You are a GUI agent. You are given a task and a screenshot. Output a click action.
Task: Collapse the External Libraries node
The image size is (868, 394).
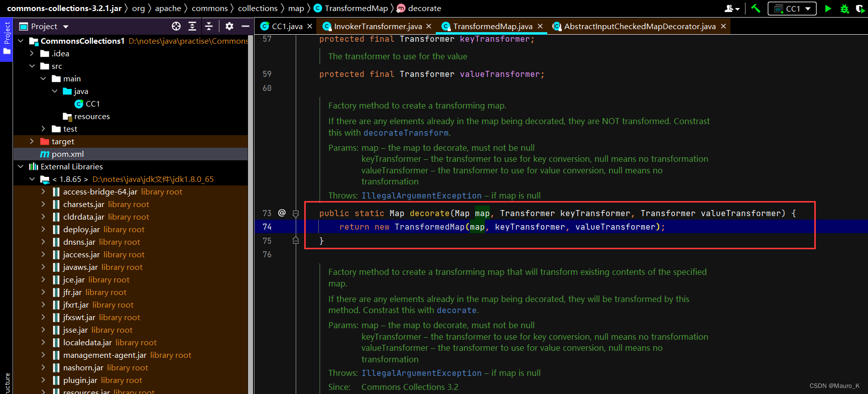pos(21,166)
